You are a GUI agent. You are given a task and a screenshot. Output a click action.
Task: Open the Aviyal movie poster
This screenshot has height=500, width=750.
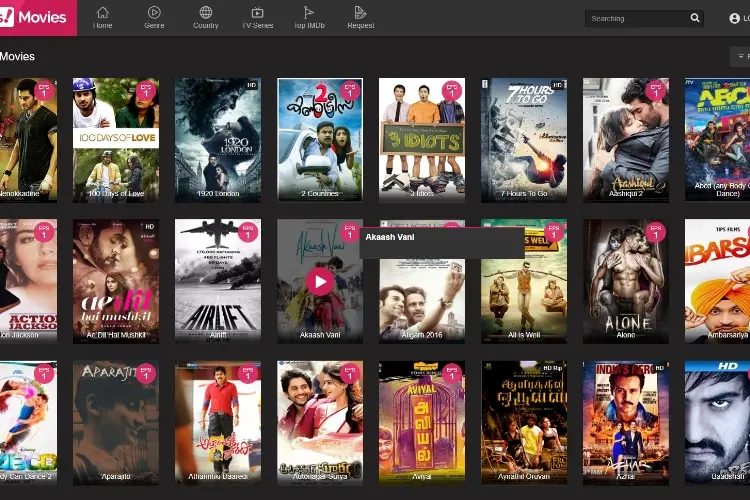click(x=422, y=423)
